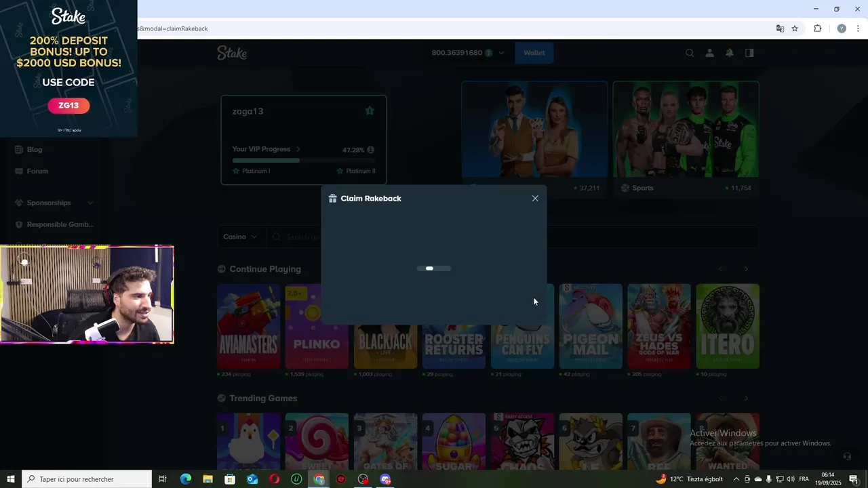Launch Microsoft Edge from taskbar
Viewport: 868px width, 488px height.
pyautogui.click(x=185, y=479)
